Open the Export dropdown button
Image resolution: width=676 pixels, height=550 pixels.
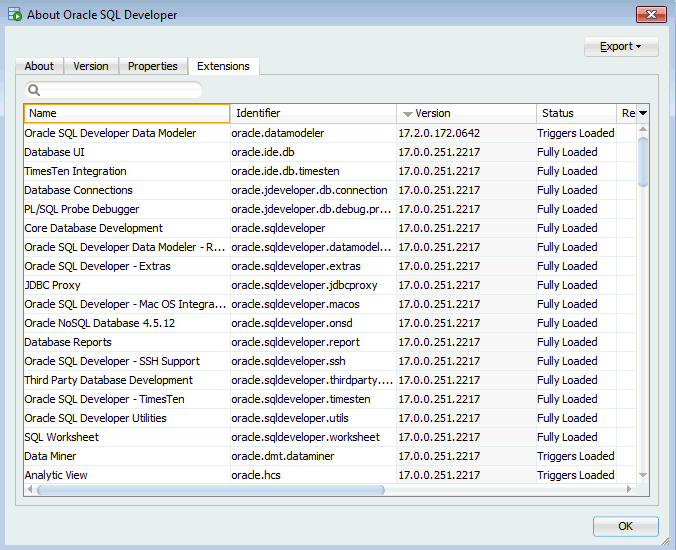click(621, 46)
